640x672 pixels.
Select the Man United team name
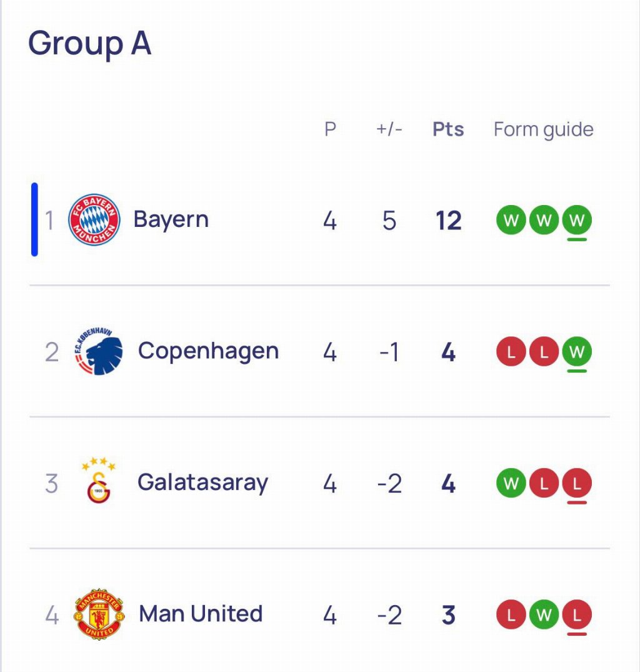pyautogui.click(x=201, y=614)
